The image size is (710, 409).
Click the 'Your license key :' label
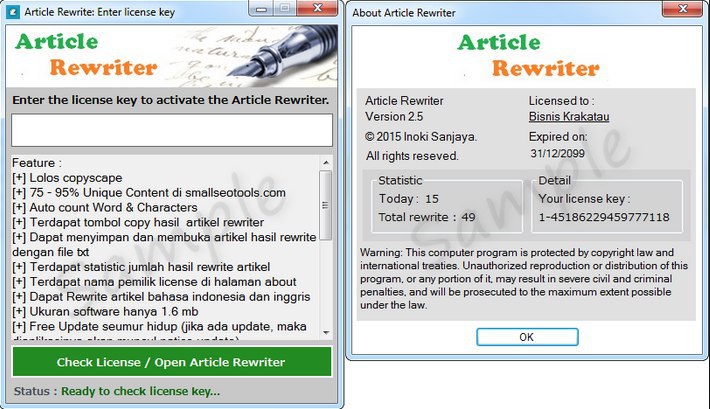584,199
